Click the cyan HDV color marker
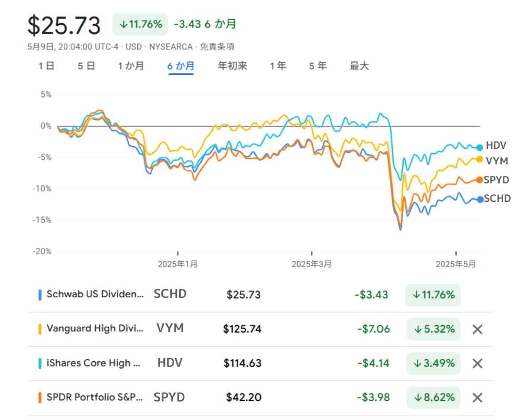Screen dimensions: 531x420 coord(40,363)
